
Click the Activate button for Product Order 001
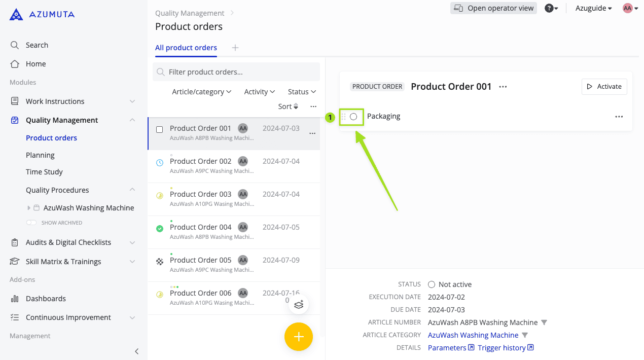coord(604,86)
